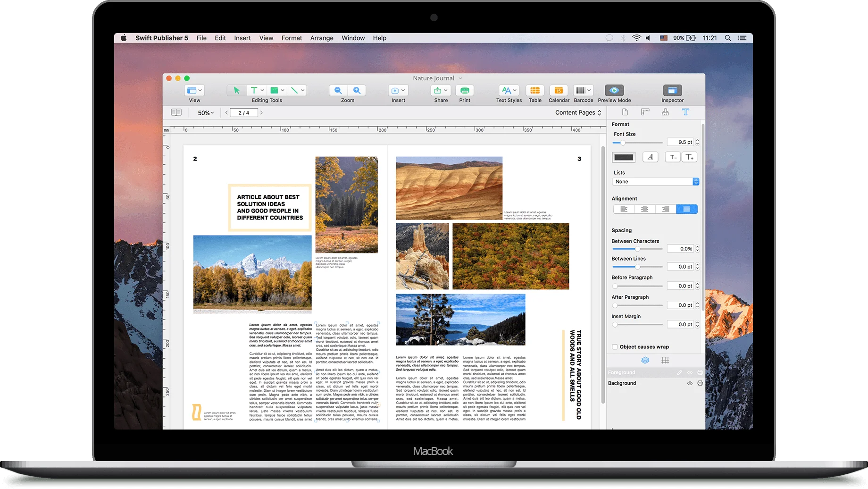Open the Arrange menu
The image size is (868, 489).
[x=322, y=38]
